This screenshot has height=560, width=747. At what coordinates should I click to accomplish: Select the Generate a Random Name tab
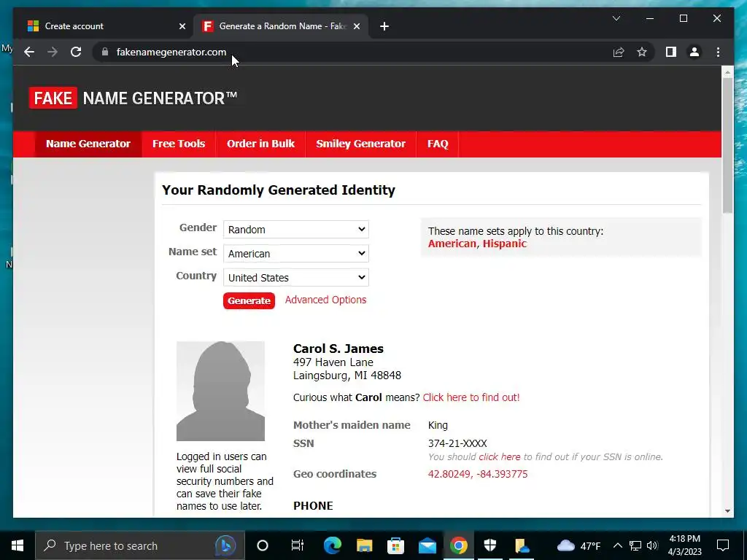[x=281, y=26]
